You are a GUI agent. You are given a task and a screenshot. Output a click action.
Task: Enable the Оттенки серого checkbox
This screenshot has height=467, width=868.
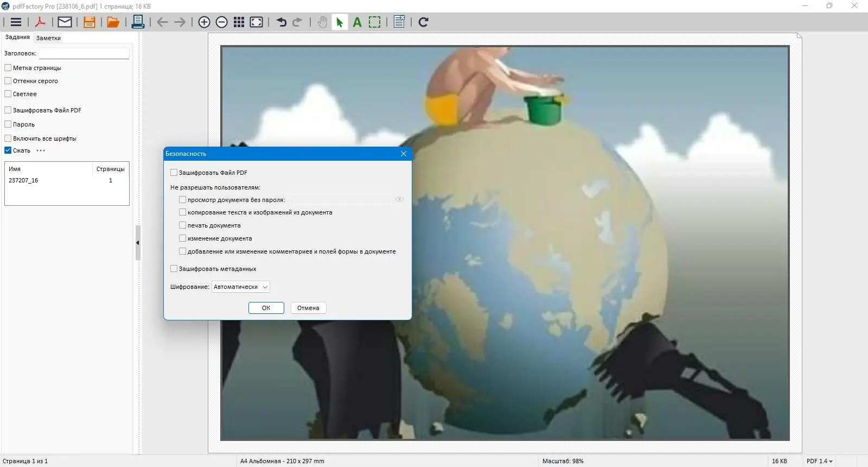coord(8,81)
